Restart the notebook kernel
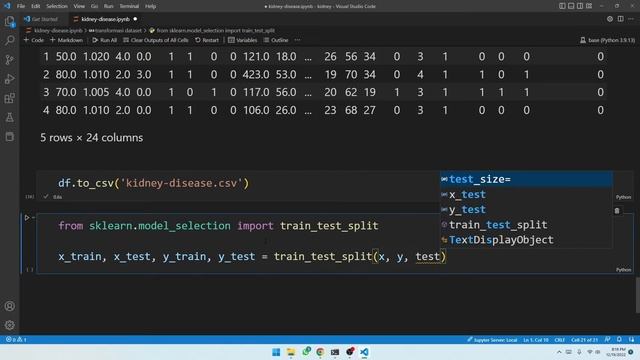This screenshot has height=360, width=640. (207, 40)
